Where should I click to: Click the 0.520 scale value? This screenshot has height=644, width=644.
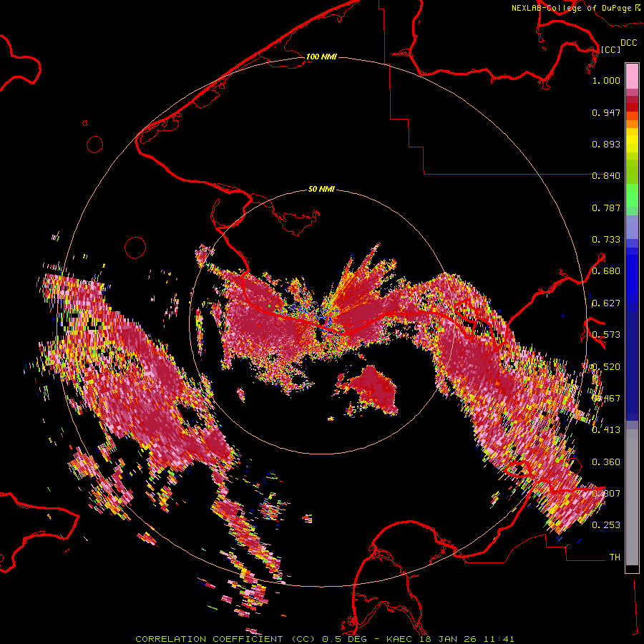(x=606, y=367)
